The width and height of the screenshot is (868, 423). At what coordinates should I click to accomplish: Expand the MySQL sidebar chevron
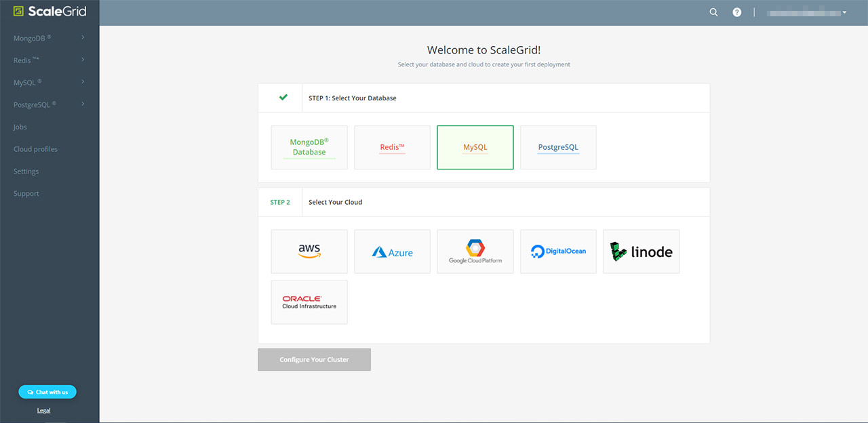coord(83,82)
